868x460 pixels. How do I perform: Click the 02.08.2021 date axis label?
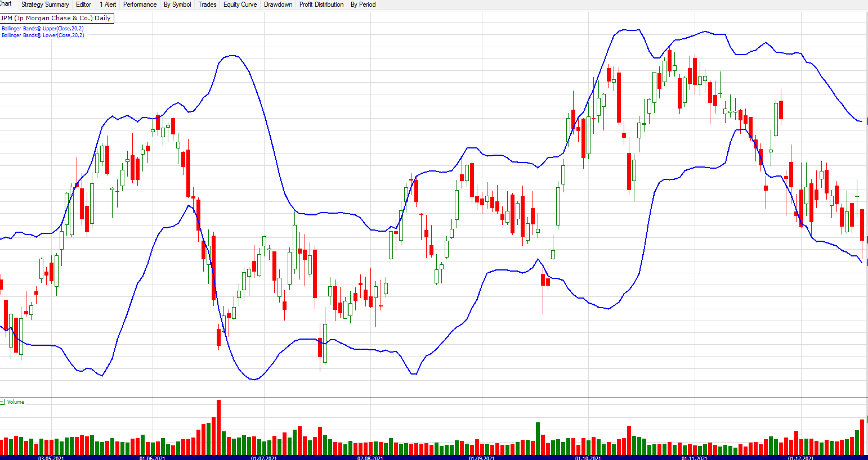[370, 458]
